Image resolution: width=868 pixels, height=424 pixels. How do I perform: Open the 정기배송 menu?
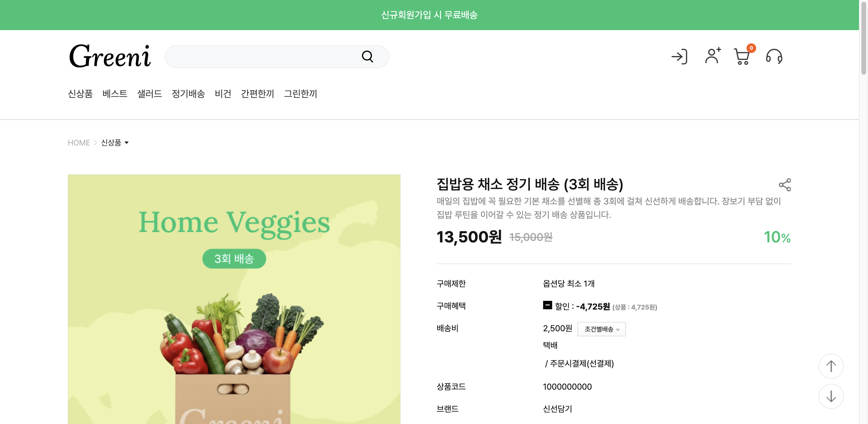point(188,94)
